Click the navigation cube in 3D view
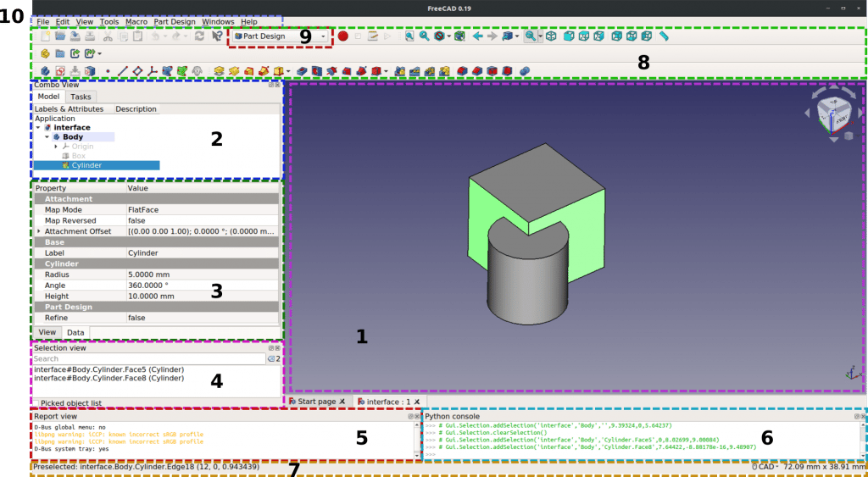The image size is (868, 477). click(833, 116)
